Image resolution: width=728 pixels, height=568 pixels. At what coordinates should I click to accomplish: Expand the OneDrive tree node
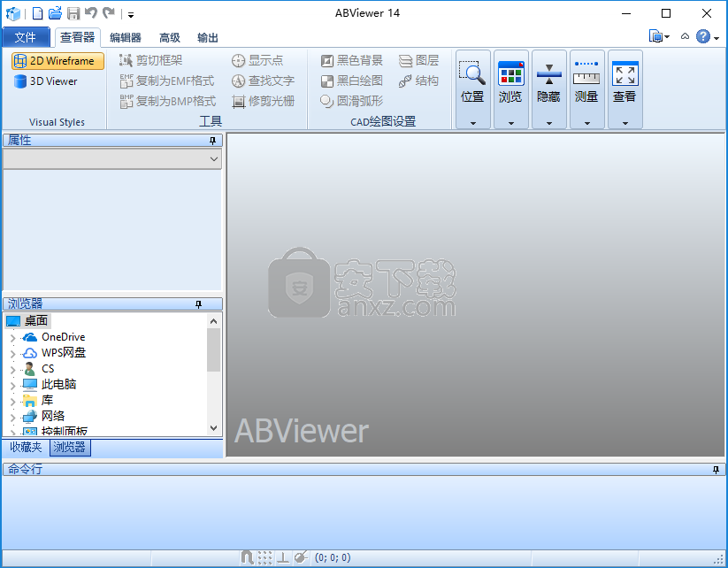point(13,338)
